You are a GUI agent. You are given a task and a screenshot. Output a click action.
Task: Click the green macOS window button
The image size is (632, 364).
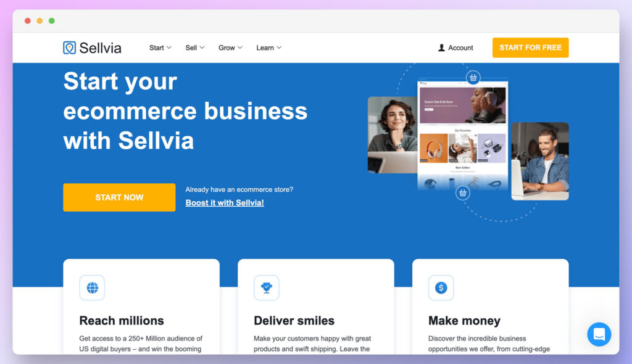52,21
